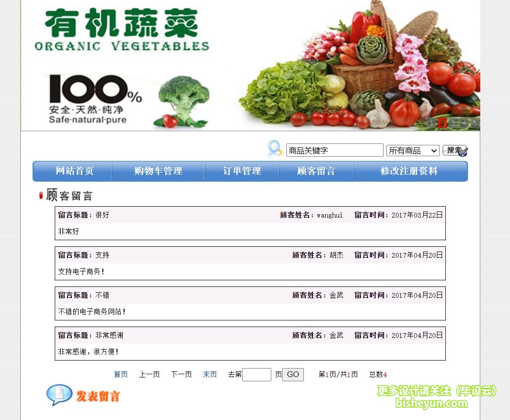This screenshot has width=510, height=420.
Task: Switch to 订单管理 section
Action: tap(242, 171)
